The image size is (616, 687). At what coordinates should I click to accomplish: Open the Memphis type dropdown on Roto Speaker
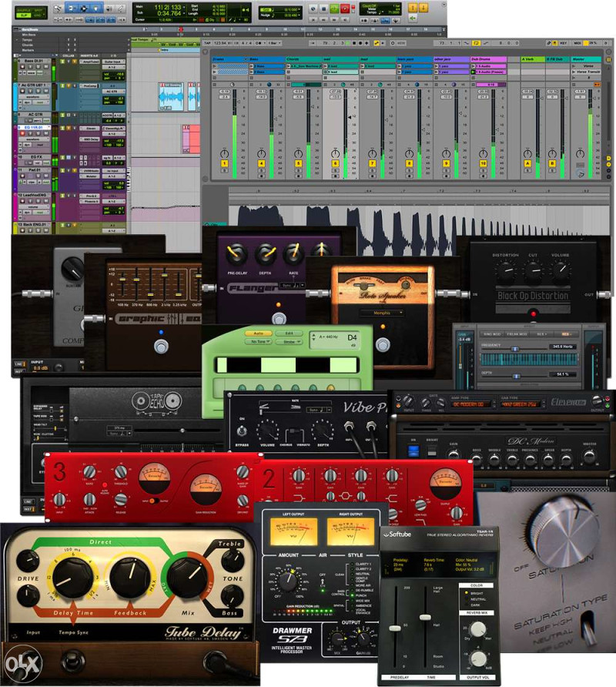[382, 313]
